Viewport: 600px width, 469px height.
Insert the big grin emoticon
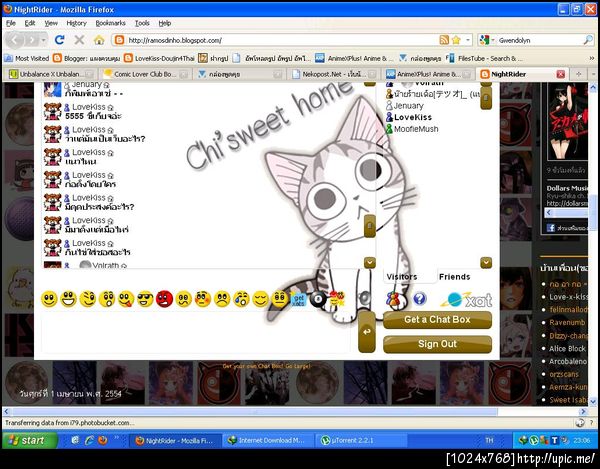tap(68, 299)
